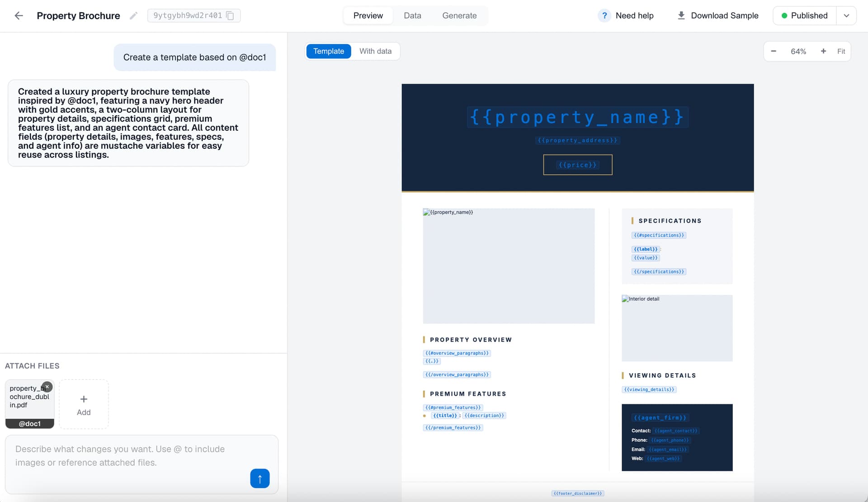The image size is (868, 502).
Task: Click the Property Brochure title
Action: pyautogui.click(x=78, y=16)
